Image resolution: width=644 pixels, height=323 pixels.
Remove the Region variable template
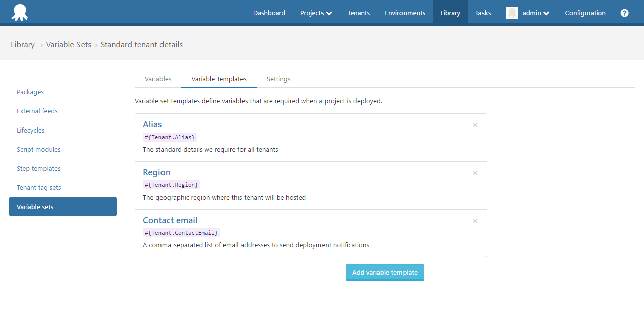[475, 173]
